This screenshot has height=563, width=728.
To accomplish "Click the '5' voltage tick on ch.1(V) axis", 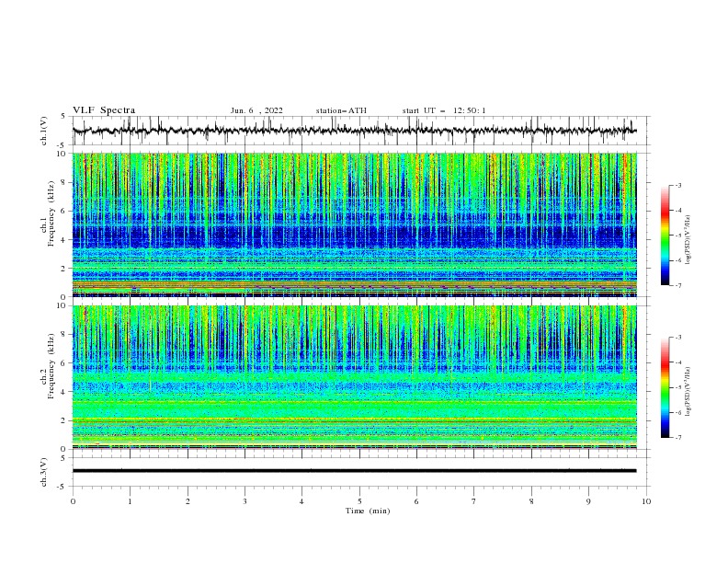I will (63, 116).
